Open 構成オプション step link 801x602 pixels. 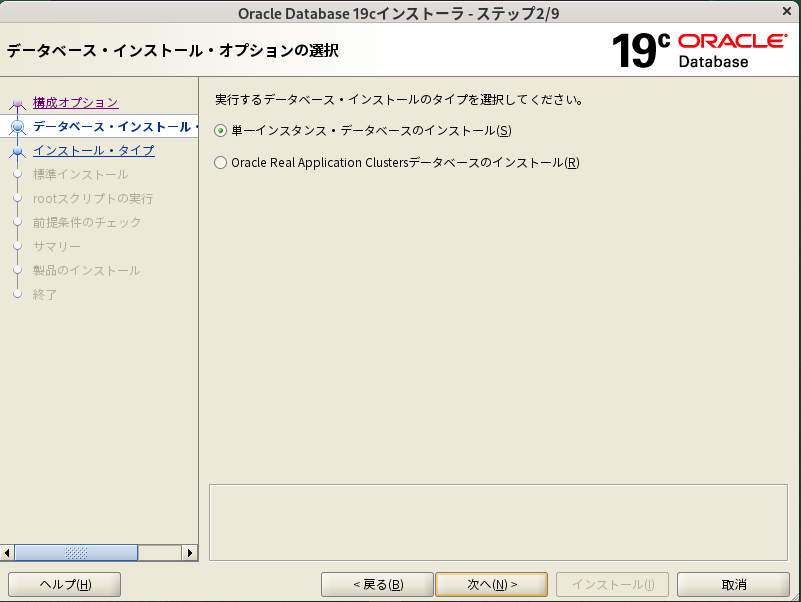[x=76, y=103]
